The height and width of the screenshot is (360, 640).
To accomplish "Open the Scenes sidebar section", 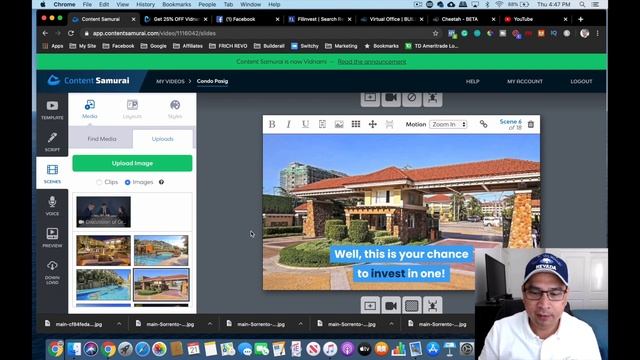I will point(52,173).
